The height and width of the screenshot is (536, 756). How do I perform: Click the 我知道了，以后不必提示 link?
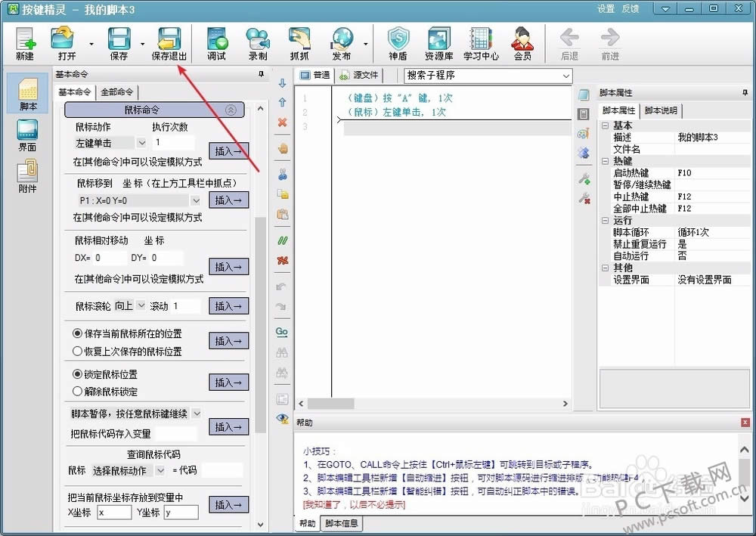coord(354,504)
